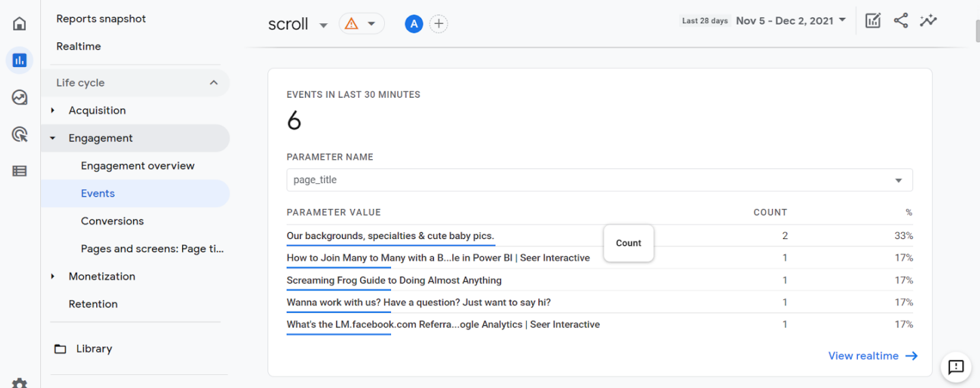Image resolution: width=980 pixels, height=388 pixels.
Task: Open the date range Nov 5 - Dec 2 dropdown
Action: tap(791, 20)
